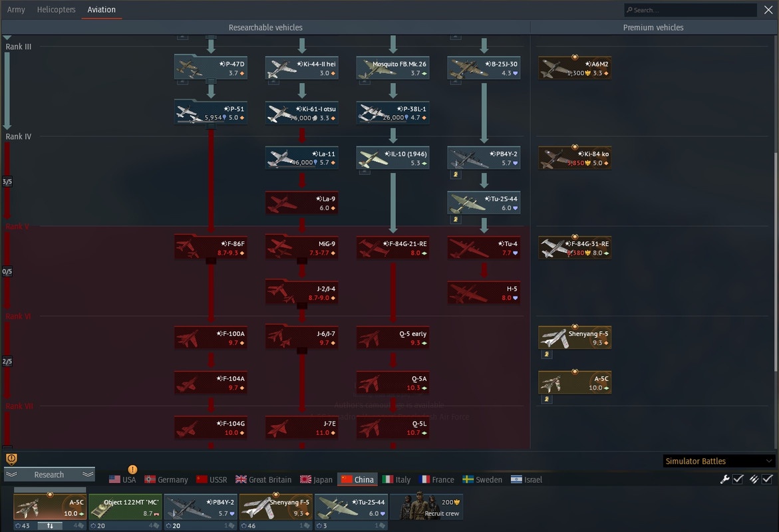This screenshot has height=532, width=779.
Task: Choose the Italy nation tab
Action: pos(396,479)
